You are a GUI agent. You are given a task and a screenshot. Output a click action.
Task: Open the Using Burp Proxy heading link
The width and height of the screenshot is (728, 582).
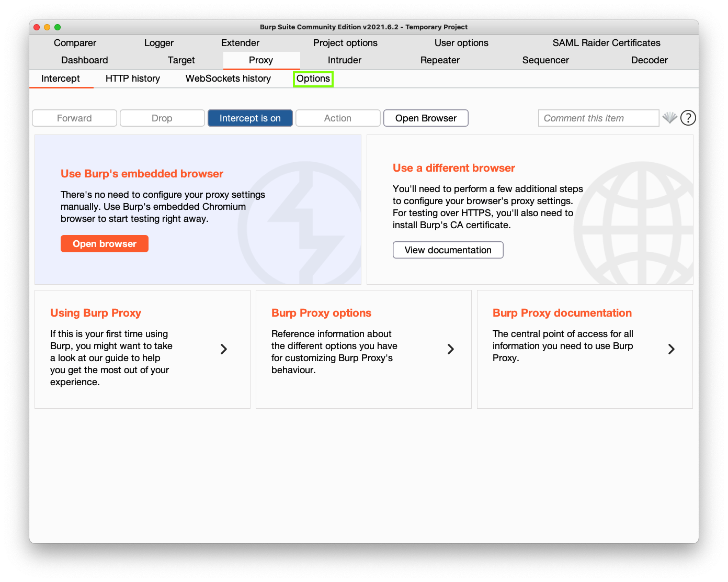click(x=96, y=313)
